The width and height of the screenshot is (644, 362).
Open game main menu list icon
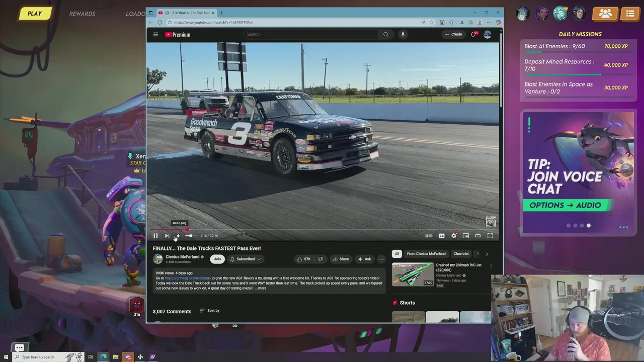point(630,14)
